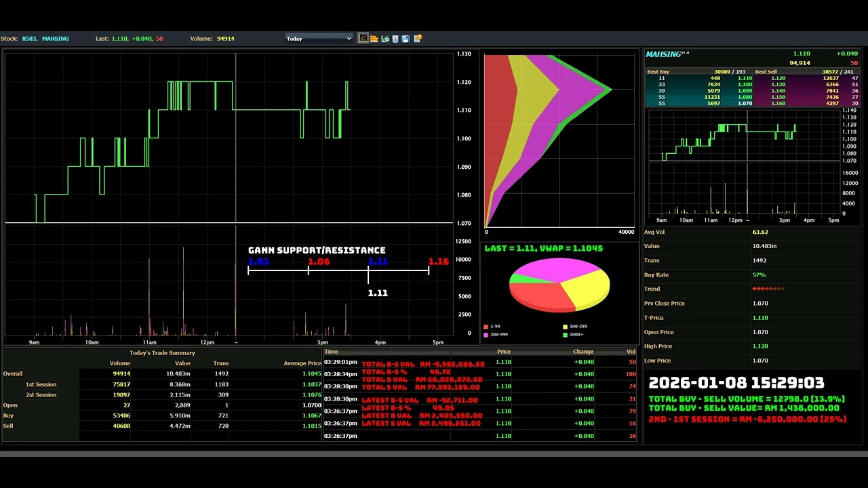Click the Buy row volume 53406
This screenshot has width=868, height=488.
121,415
